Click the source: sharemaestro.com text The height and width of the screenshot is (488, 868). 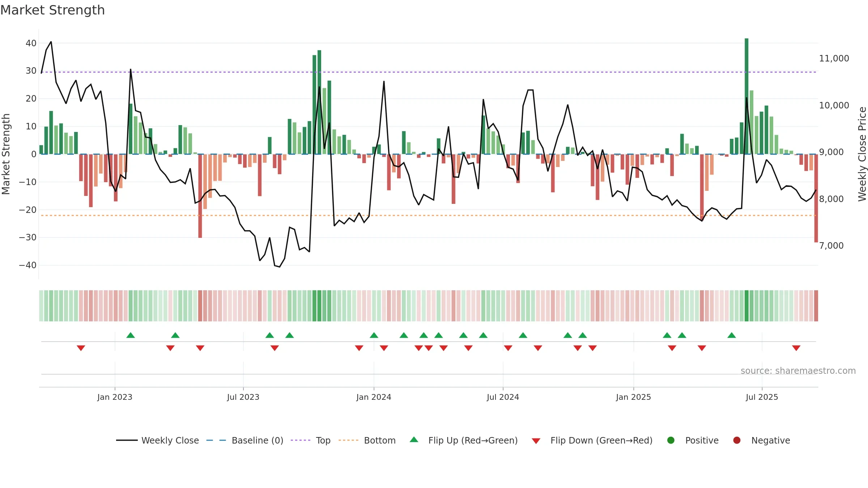point(798,371)
